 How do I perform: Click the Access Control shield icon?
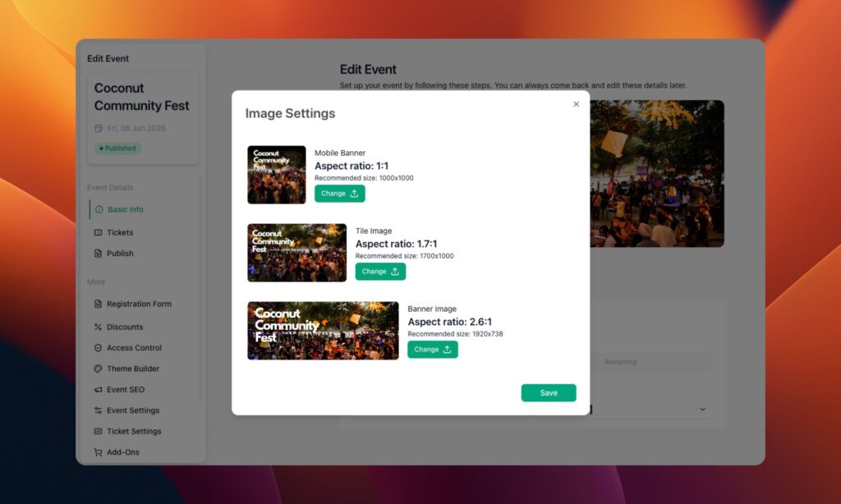click(99, 348)
